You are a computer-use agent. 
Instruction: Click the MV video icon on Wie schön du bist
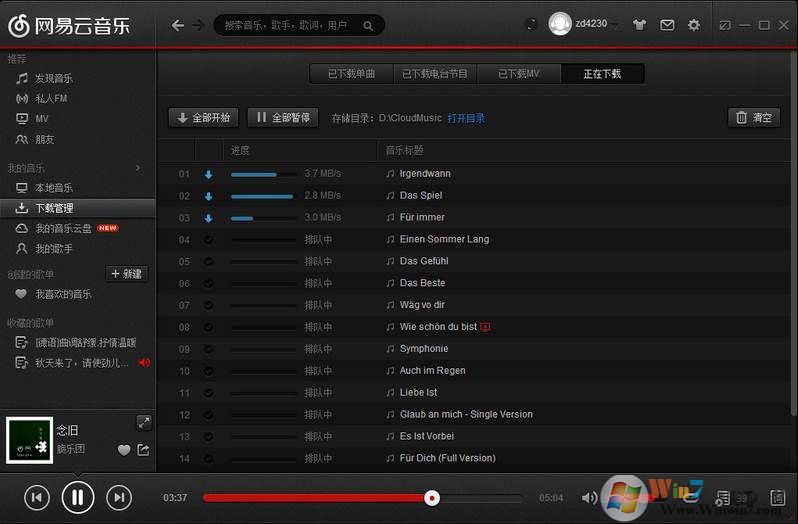tap(486, 327)
